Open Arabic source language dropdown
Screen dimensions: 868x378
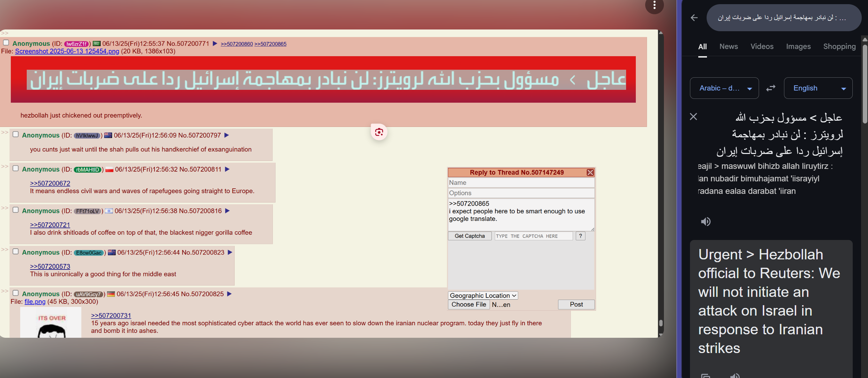[724, 88]
